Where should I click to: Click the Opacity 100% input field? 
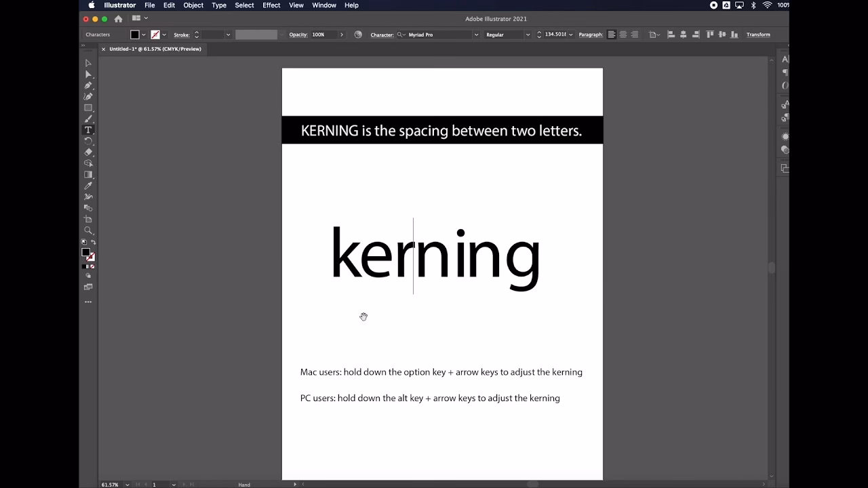323,35
